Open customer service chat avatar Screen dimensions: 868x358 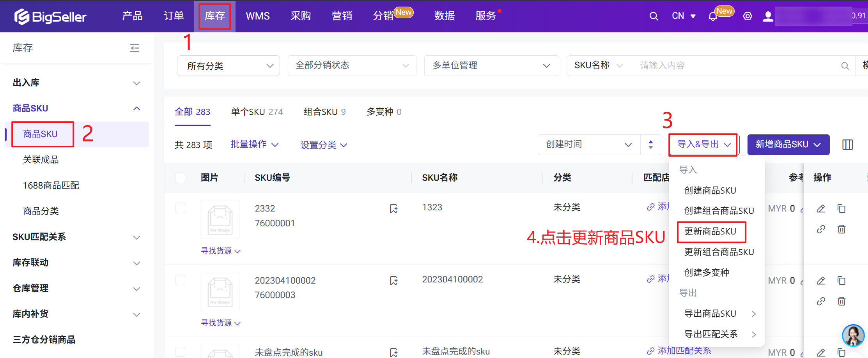[853, 335]
